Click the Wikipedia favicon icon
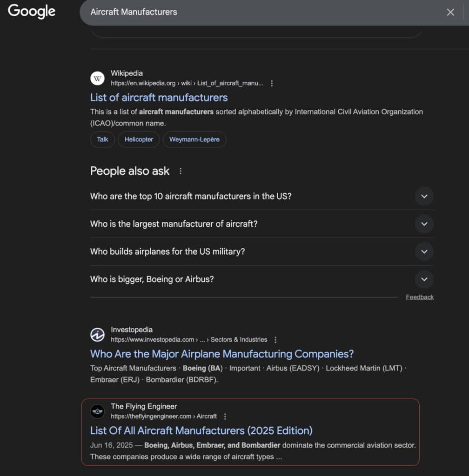Screen dimensions: 469x476 (97, 78)
